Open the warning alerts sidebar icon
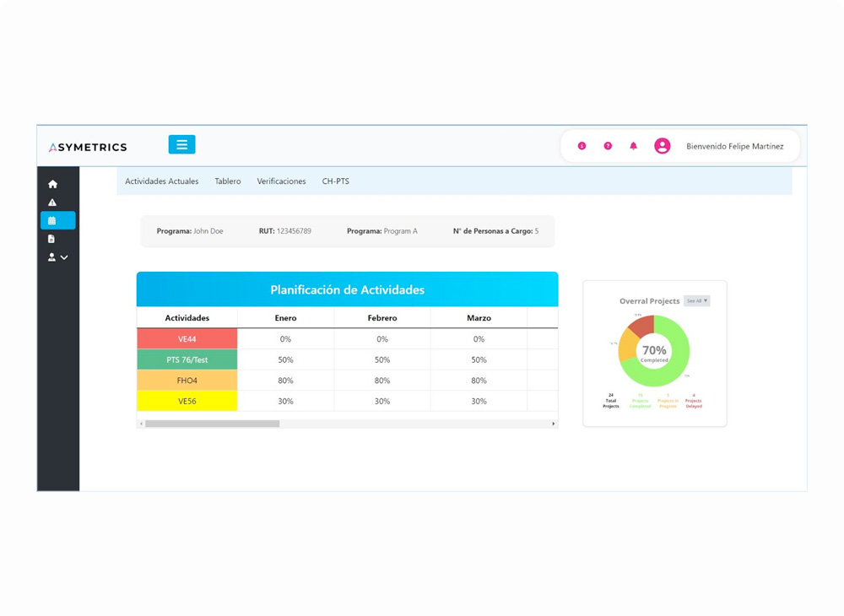Viewport: 844px width, 616px height. coord(52,203)
